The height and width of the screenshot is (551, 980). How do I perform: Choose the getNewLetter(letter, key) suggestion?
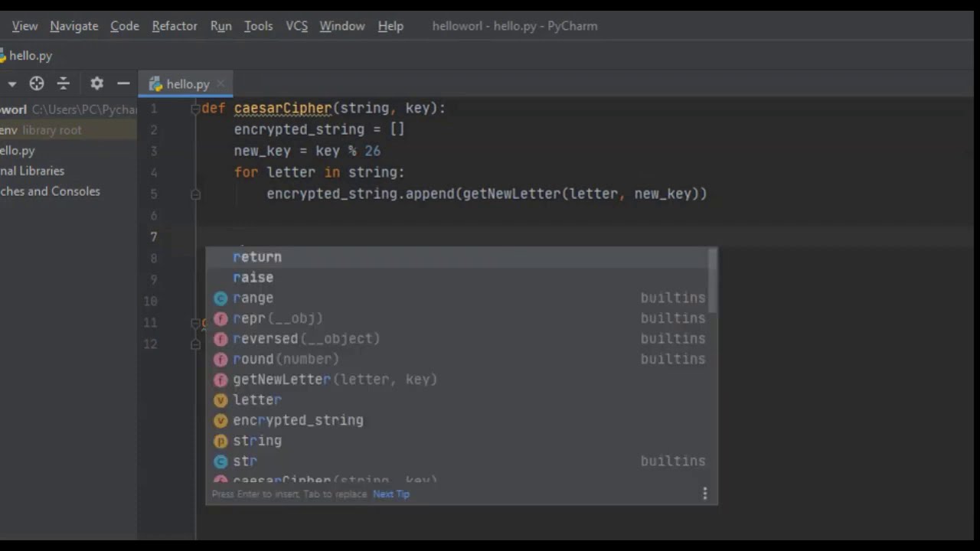click(x=456, y=380)
